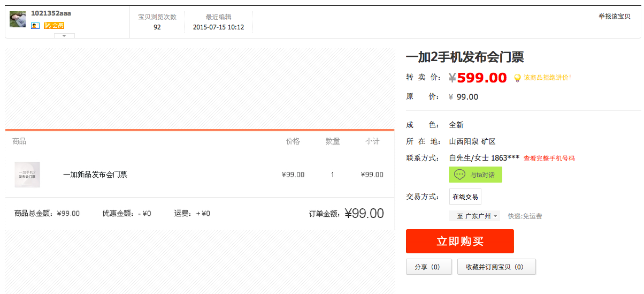Click 举报该宝贝 report link
This screenshot has width=644, height=294.
point(615,17)
